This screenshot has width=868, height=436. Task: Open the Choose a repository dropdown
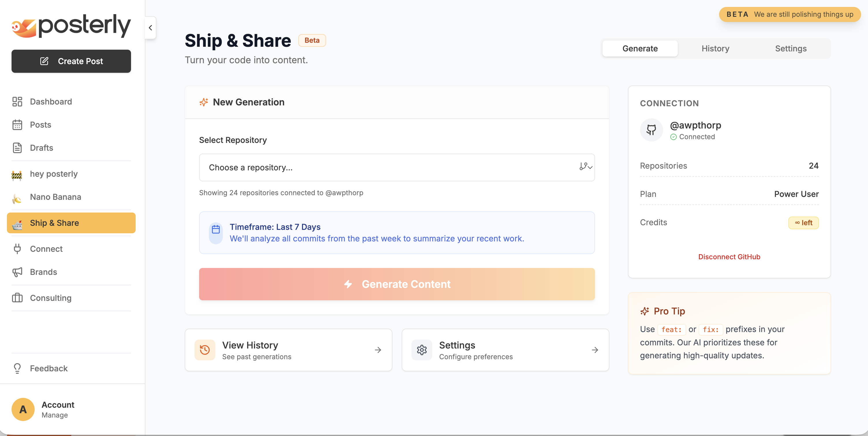pyautogui.click(x=396, y=167)
